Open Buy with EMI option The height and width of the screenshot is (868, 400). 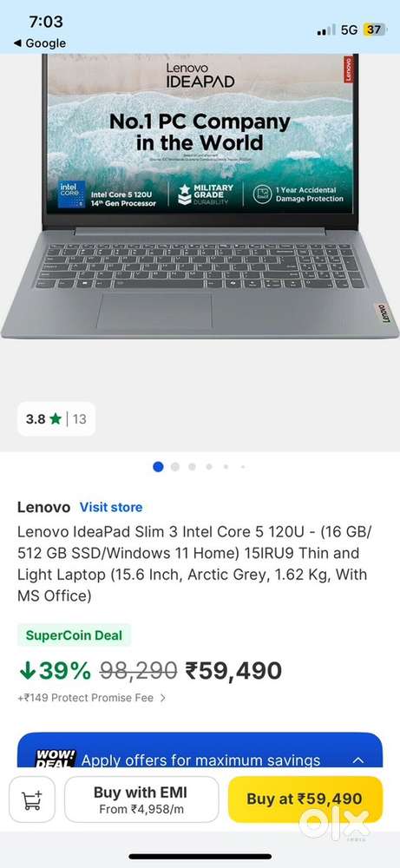coord(141,799)
